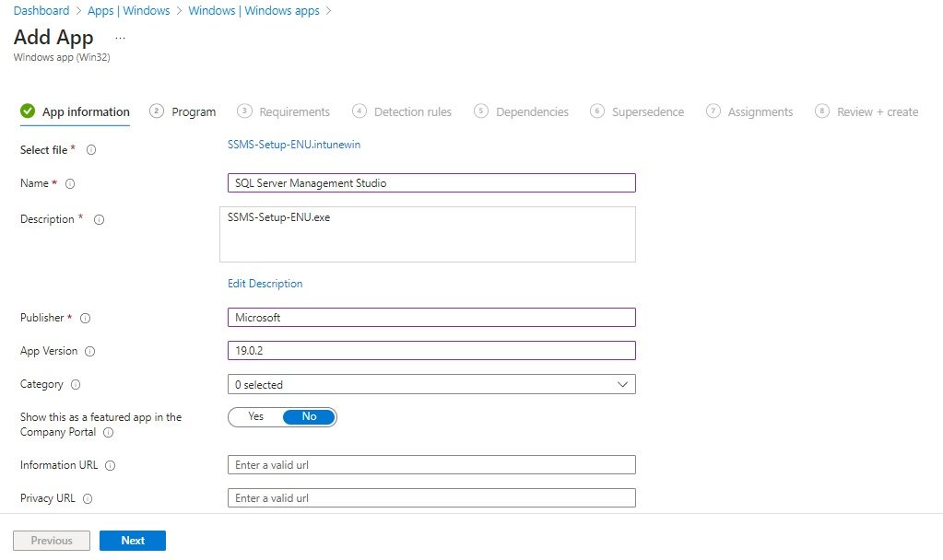The height and width of the screenshot is (560, 943).
Task: Click the Company Portal featured app info icon
Action: tap(108, 433)
